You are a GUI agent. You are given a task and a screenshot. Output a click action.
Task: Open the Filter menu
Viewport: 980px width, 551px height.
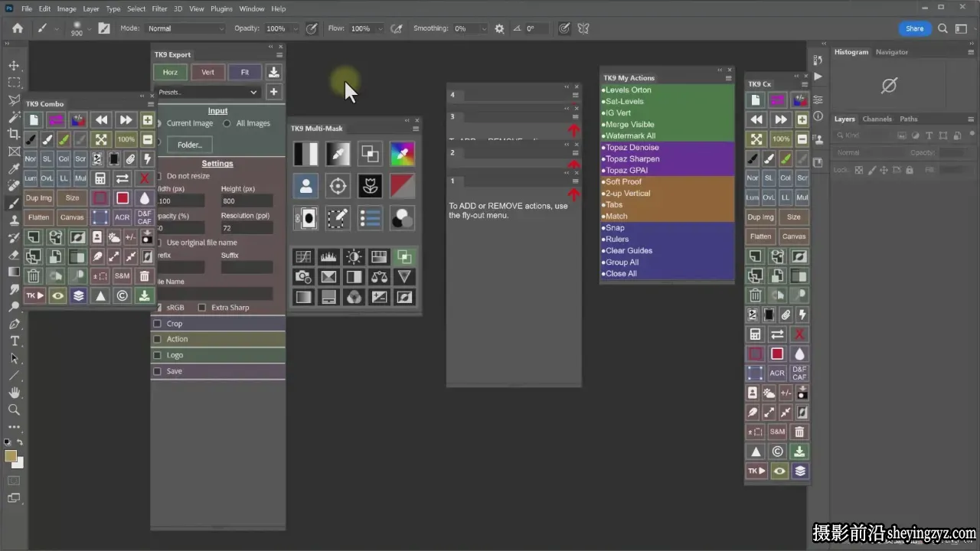pyautogui.click(x=159, y=8)
